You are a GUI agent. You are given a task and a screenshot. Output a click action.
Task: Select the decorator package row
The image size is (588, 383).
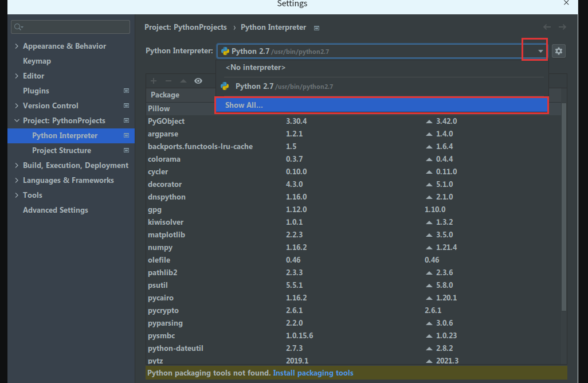coord(354,184)
